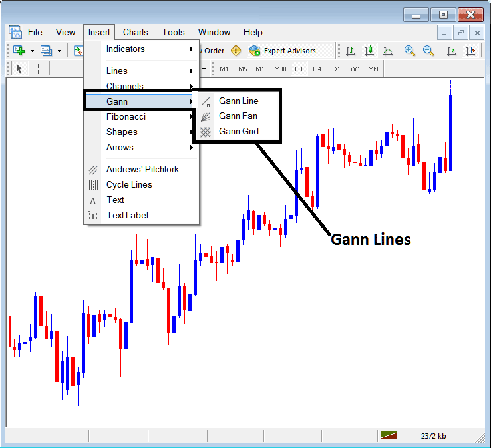Click the New Chart icon in toolbar
Image resolution: width=491 pixels, height=448 pixels.
(x=19, y=51)
